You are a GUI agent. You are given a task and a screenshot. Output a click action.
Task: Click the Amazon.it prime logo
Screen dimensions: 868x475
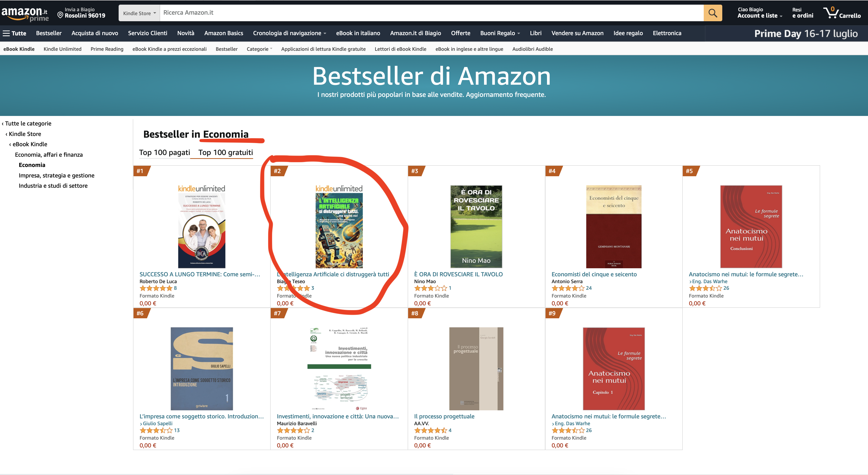(x=25, y=14)
